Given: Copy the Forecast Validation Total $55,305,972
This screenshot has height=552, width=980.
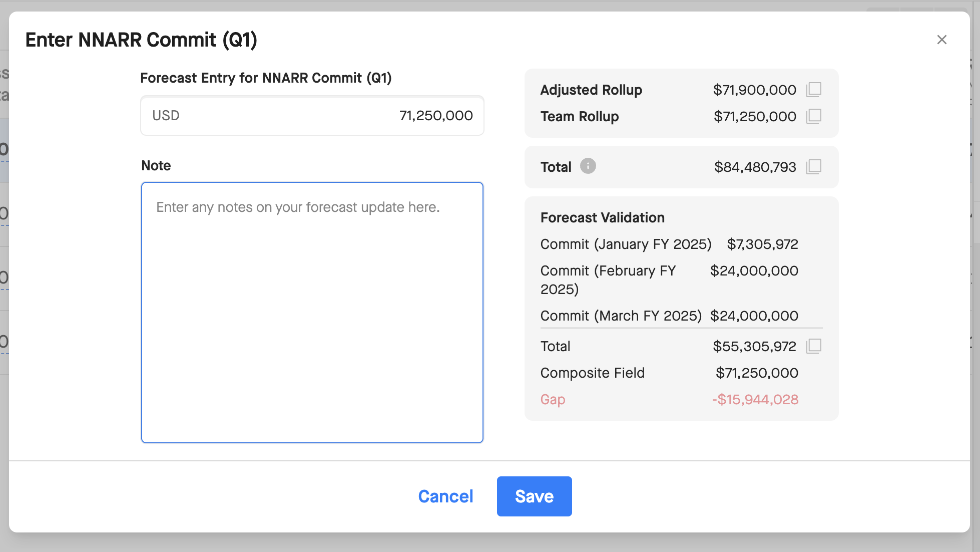Looking at the screenshot, I should (x=814, y=346).
